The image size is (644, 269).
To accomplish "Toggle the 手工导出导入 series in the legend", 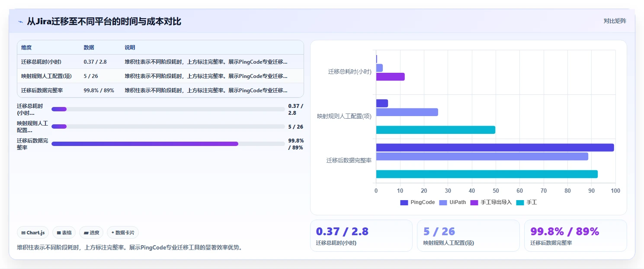I will pos(491,202).
